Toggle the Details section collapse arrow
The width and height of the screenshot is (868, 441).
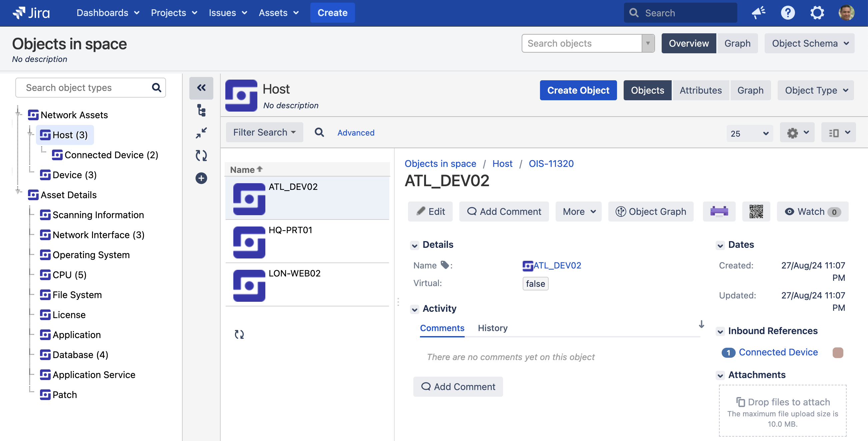click(415, 244)
